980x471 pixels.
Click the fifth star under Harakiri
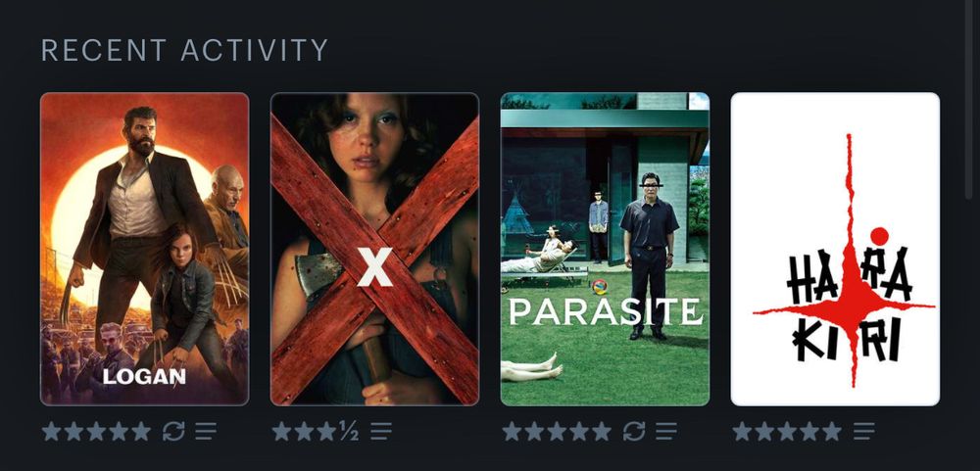pyautogui.click(x=832, y=431)
